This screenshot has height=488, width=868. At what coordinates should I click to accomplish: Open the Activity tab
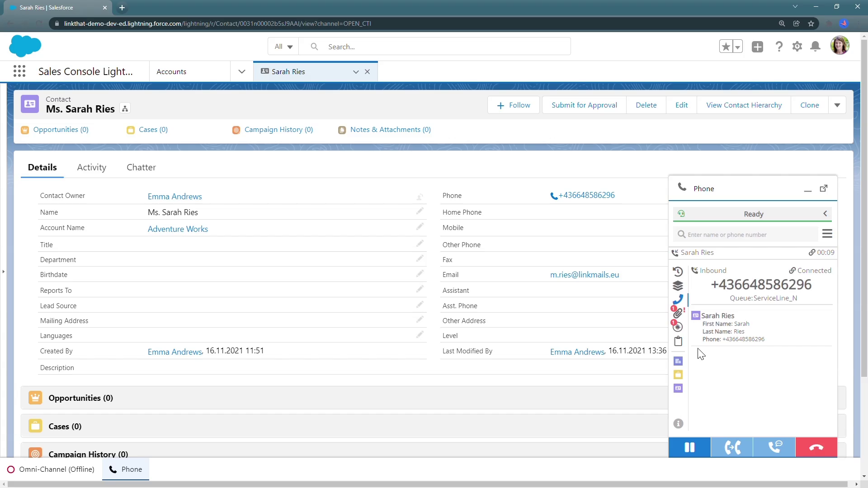pos(91,167)
